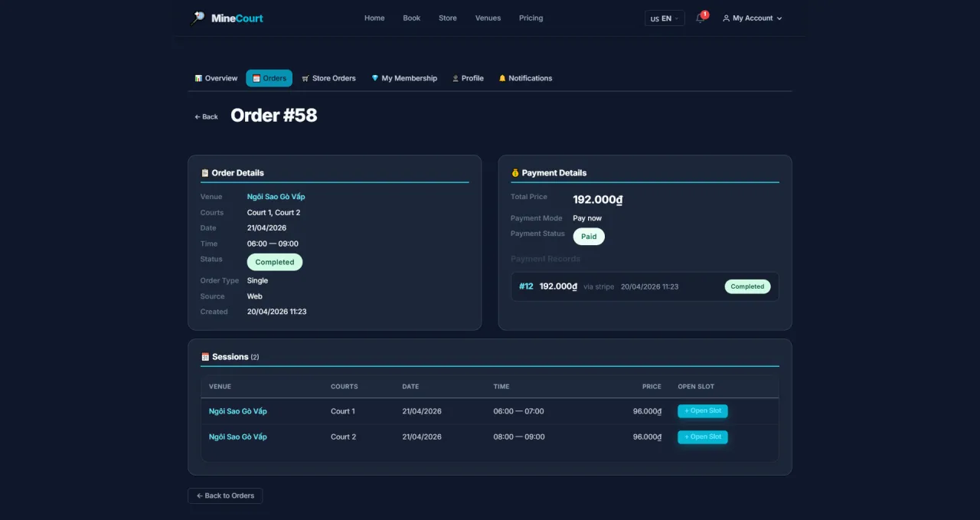Click the session time 08:00 — 09:00

click(x=518, y=437)
